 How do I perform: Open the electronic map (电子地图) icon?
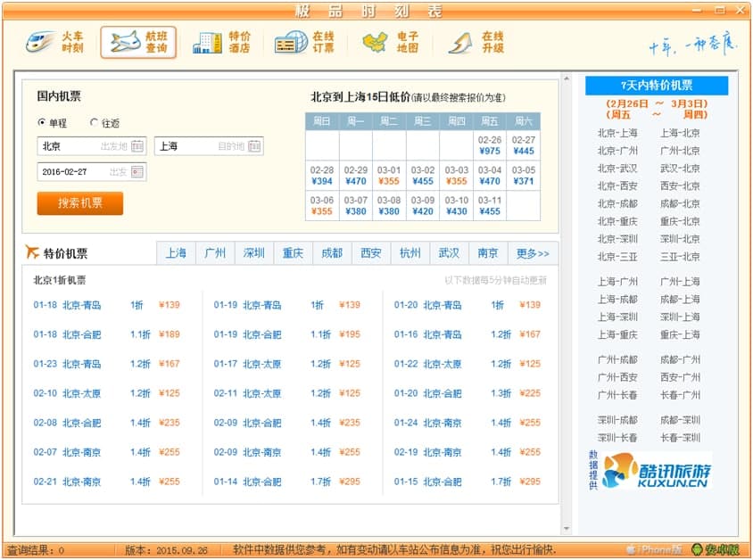pyautogui.click(x=390, y=42)
